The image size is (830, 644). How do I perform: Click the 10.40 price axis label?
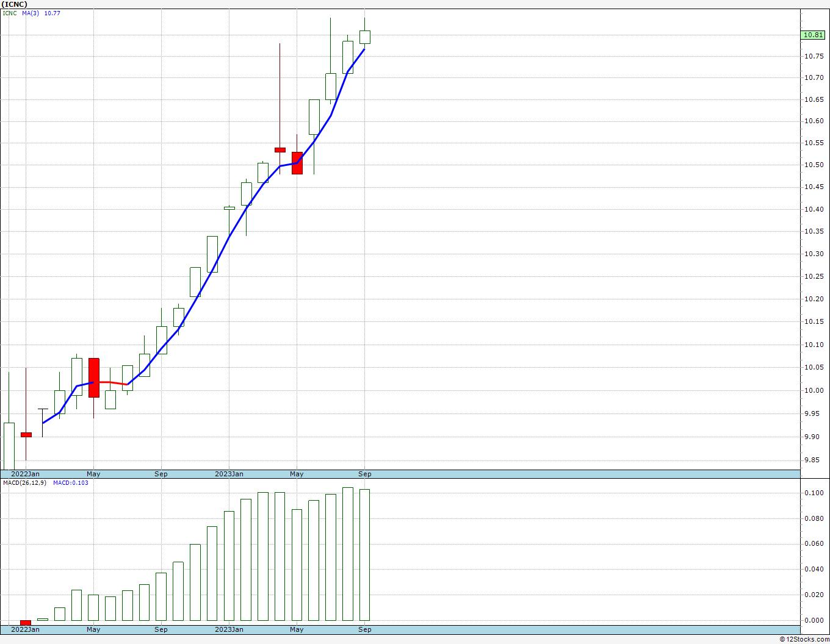[x=813, y=209]
